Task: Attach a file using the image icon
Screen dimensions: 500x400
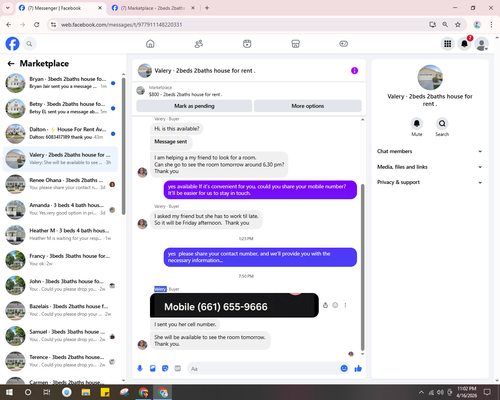Action: pos(153,368)
